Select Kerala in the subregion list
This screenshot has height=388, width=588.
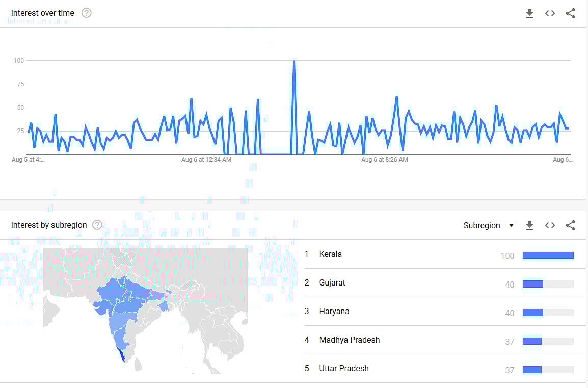point(330,254)
